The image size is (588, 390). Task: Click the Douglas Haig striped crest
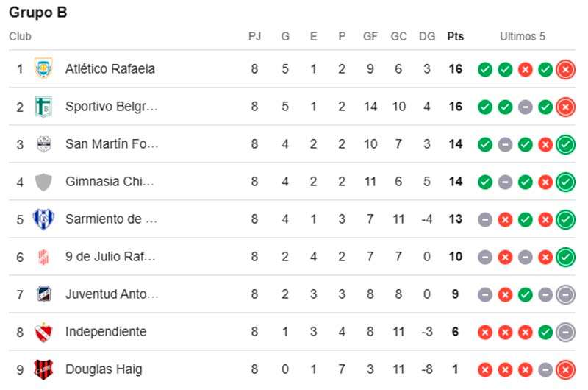click(43, 369)
